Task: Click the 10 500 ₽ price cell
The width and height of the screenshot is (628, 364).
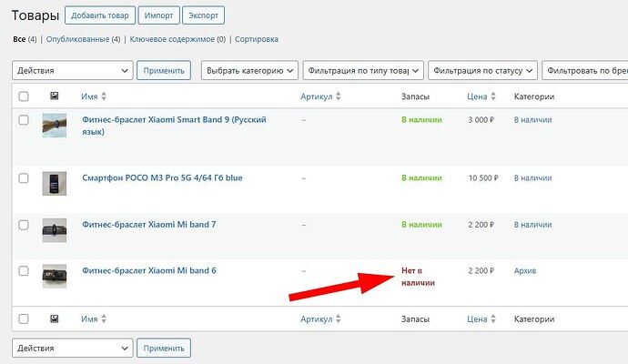Action: (x=483, y=177)
